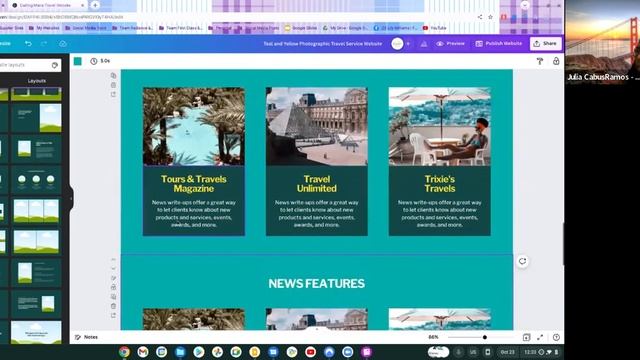The image size is (640, 360).
Task: Open the My Drive bookmark
Action: tap(345, 28)
